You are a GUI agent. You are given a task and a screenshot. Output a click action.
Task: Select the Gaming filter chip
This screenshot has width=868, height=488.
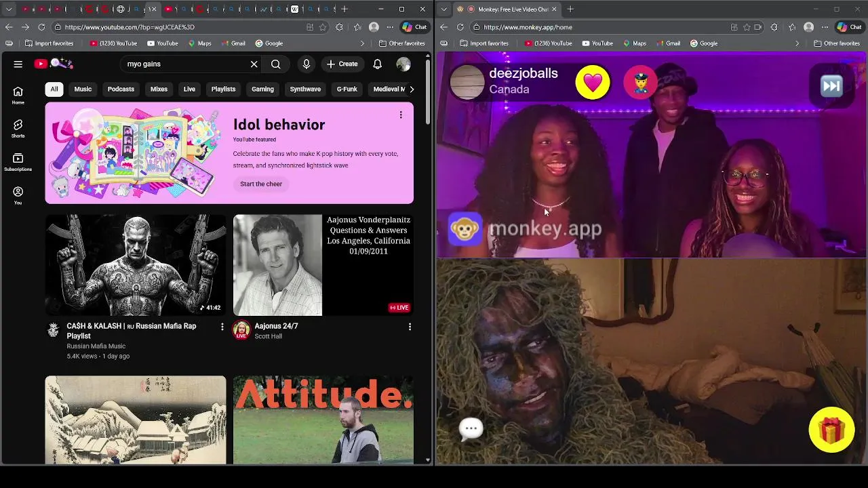click(x=262, y=89)
